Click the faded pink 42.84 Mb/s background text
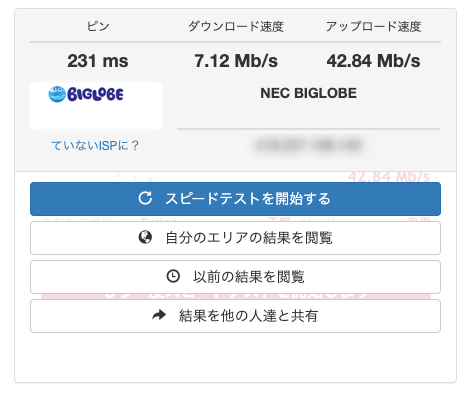Viewport: 465px width, 395px height. click(x=389, y=177)
